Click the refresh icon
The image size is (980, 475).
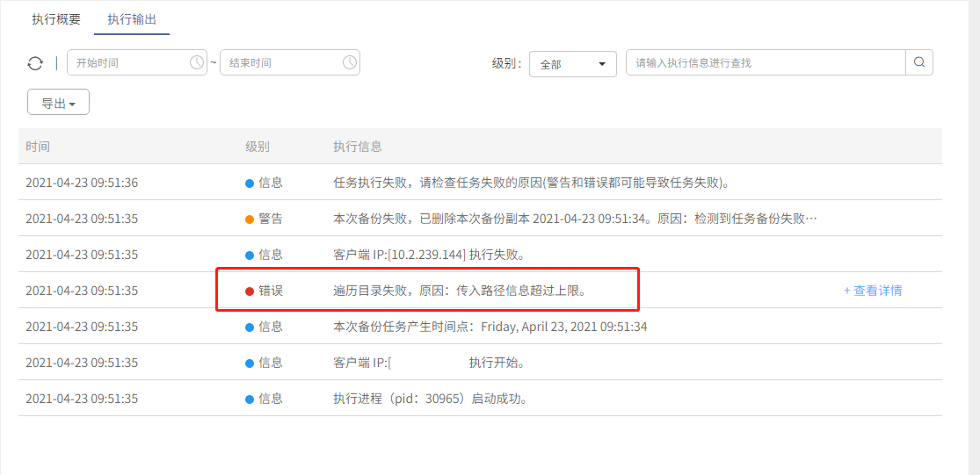pyautogui.click(x=35, y=63)
